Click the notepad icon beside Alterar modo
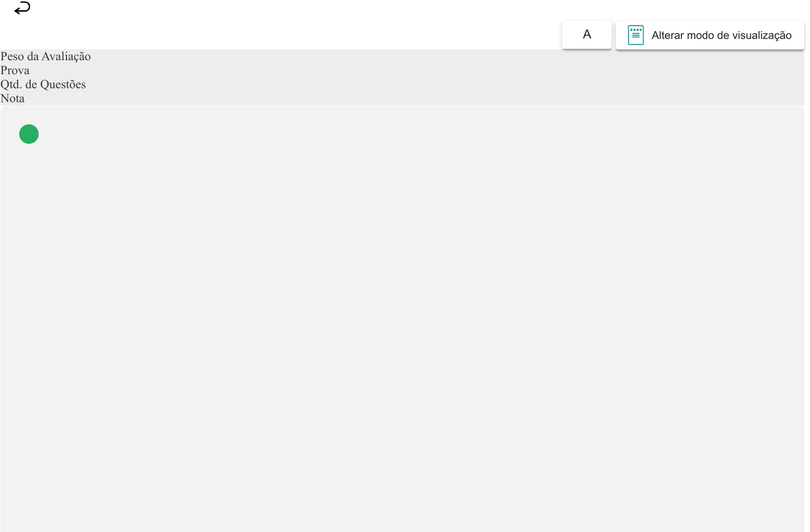The width and height of the screenshot is (810, 532). pyautogui.click(x=636, y=35)
